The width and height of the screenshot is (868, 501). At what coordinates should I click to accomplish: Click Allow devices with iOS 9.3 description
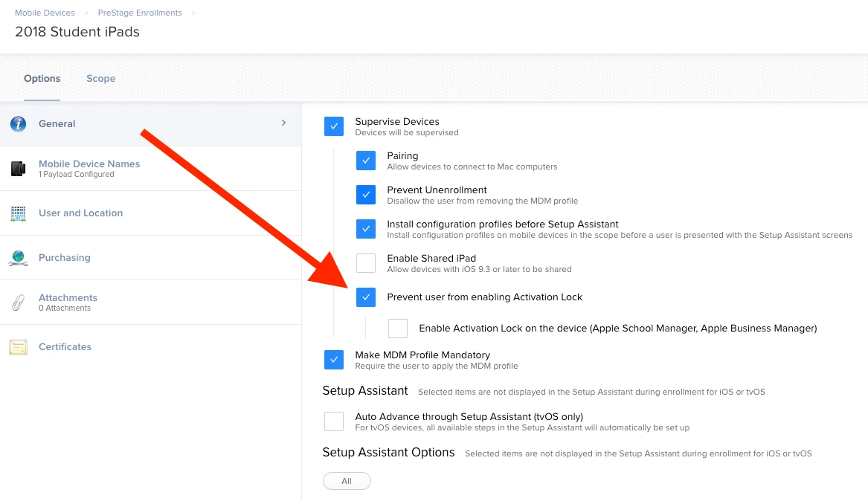[480, 269]
